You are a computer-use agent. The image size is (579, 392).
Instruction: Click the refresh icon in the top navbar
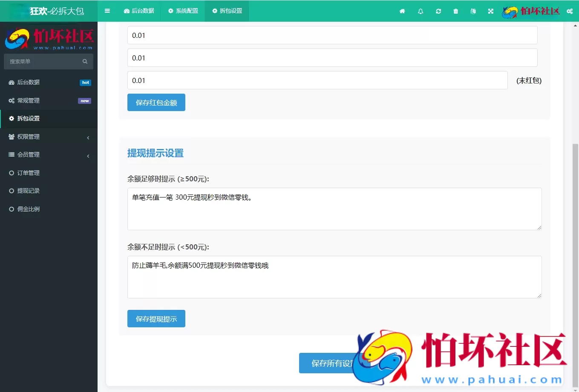point(438,11)
